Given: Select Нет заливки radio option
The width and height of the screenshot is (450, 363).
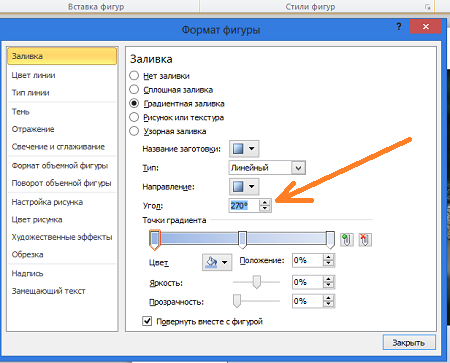Looking at the screenshot, I should 134,76.
